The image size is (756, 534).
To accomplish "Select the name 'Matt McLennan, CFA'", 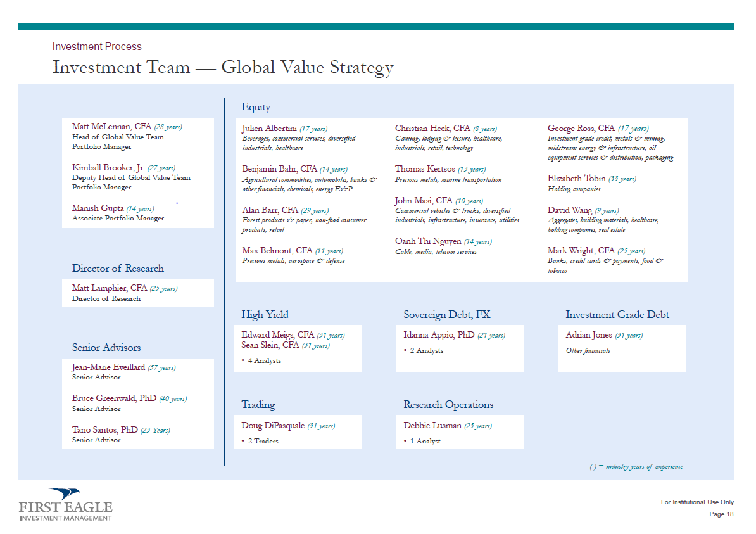I will click(x=111, y=127).
